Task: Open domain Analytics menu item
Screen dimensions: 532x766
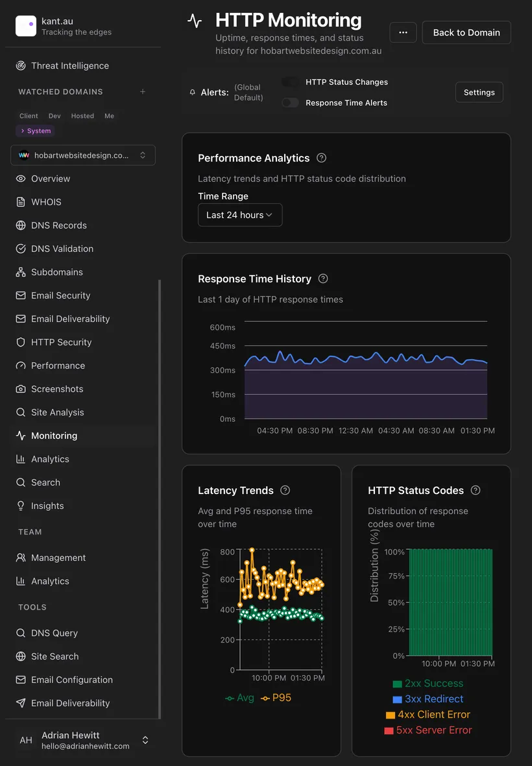Action: coord(83,459)
